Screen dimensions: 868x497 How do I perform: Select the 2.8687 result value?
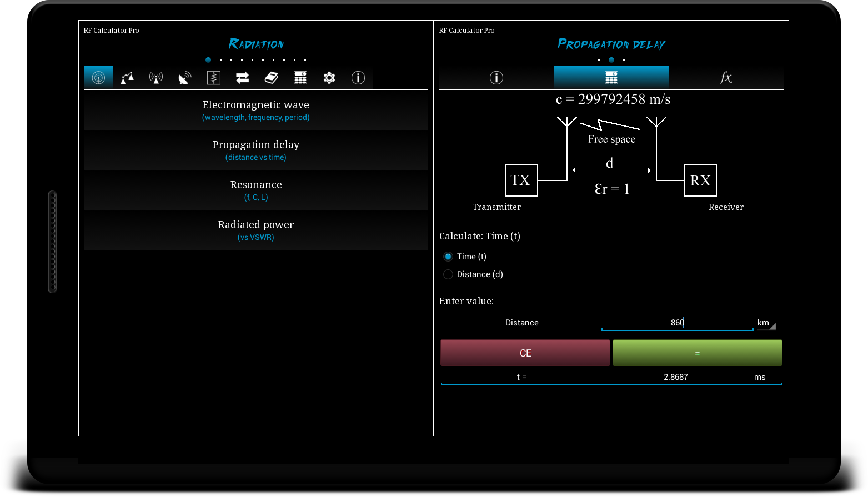tap(676, 377)
